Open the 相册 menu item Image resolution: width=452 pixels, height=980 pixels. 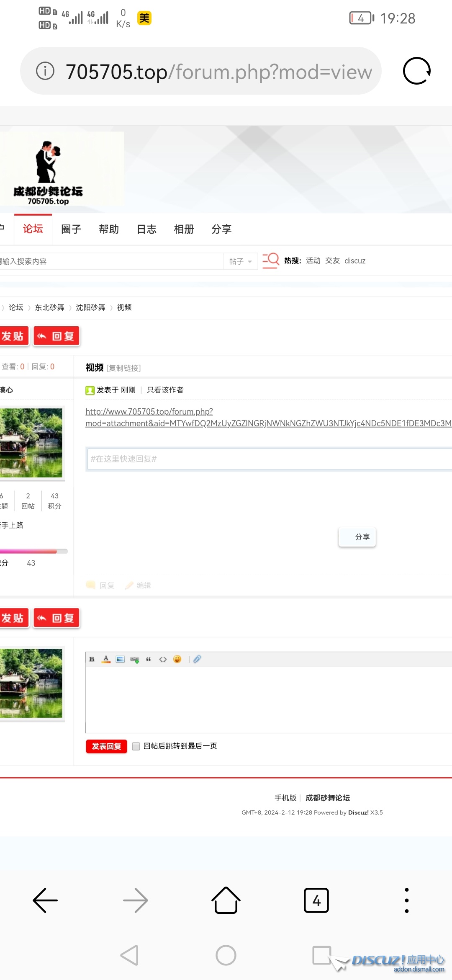[184, 229]
